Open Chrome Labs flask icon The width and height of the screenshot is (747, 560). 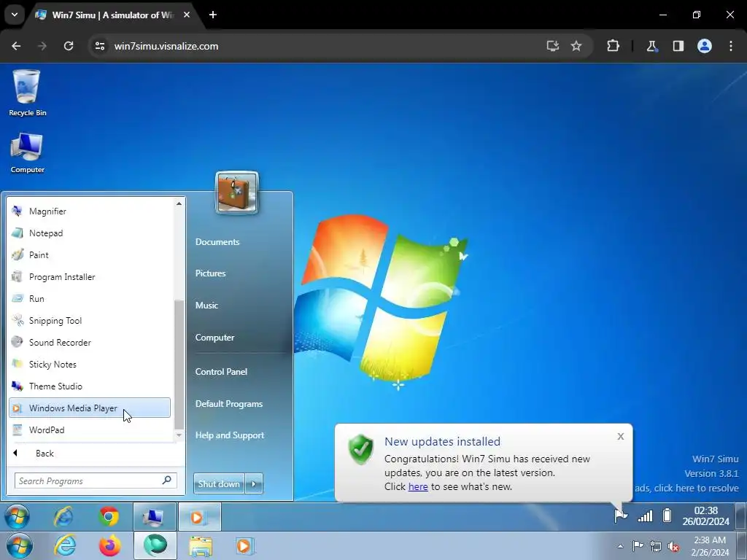tap(651, 46)
